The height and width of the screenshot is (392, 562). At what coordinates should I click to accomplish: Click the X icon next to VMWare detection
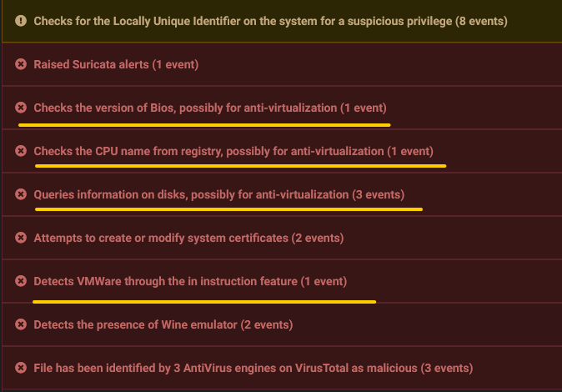click(21, 281)
